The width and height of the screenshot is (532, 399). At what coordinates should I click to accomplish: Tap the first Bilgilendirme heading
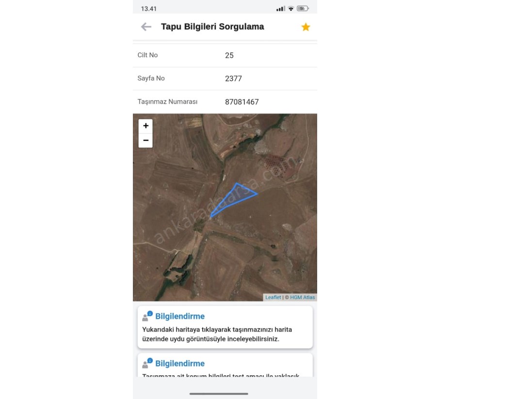[180, 317]
